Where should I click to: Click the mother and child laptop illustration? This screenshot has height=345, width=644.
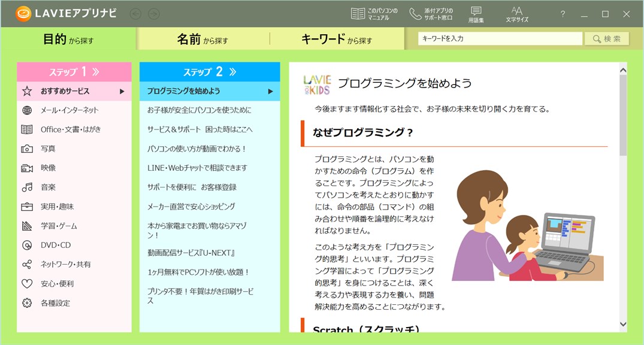(528, 225)
